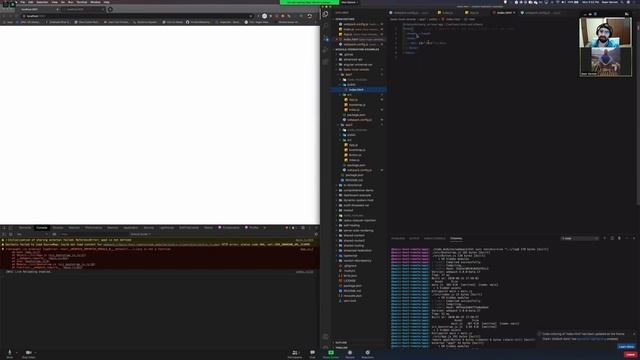This screenshot has width=640, height=360.
Task: Open the Output tab in VS Code panel
Action: pos(414,238)
